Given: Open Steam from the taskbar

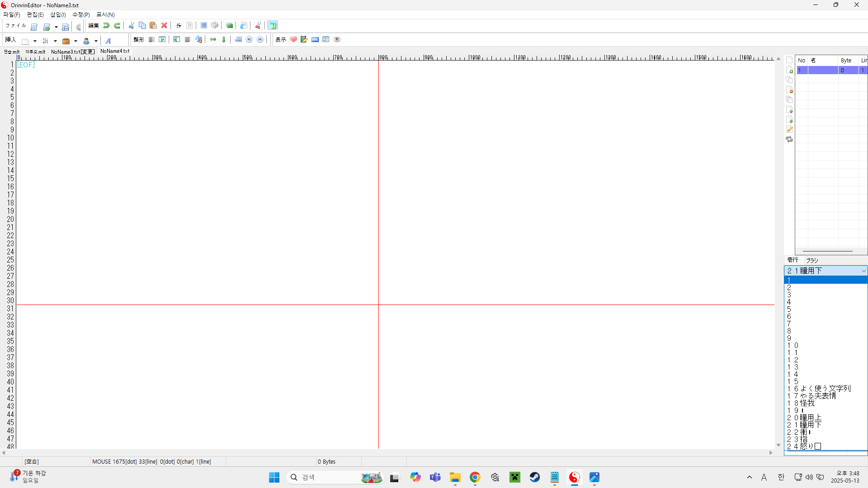Looking at the screenshot, I should click(x=535, y=477).
